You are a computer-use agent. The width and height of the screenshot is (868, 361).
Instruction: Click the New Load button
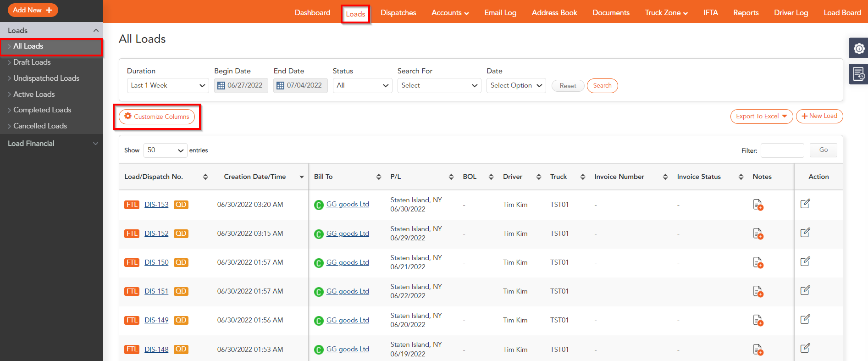click(x=819, y=116)
